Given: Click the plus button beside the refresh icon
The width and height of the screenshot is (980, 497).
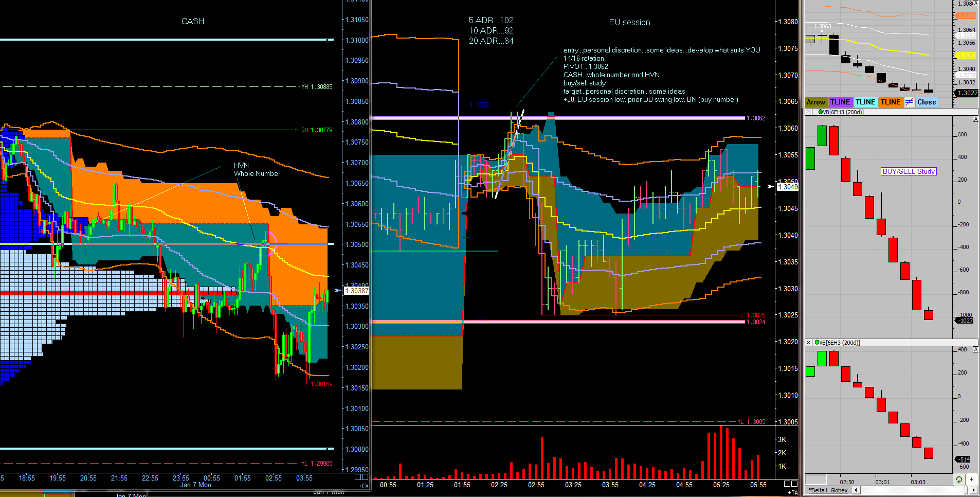Looking at the screenshot, I should [x=971, y=480].
